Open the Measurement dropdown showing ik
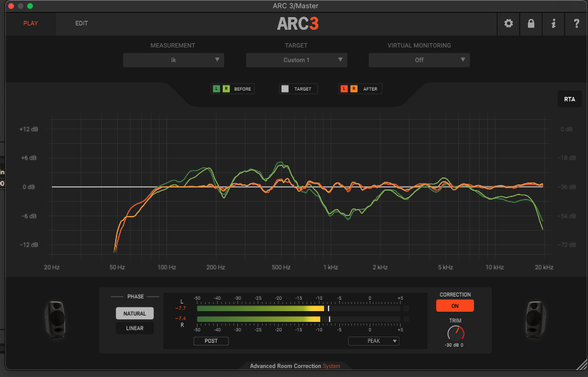The height and width of the screenshot is (377, 588). click(x=173, y=60)
